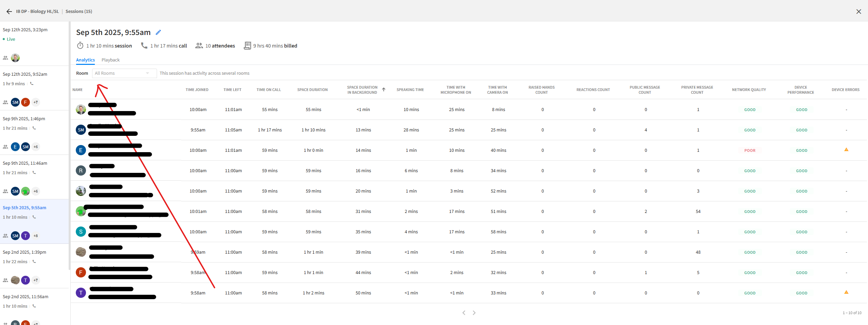Sort the table by Speaking Time column
The width and height of the screenshot is (868, 325).
410,90
